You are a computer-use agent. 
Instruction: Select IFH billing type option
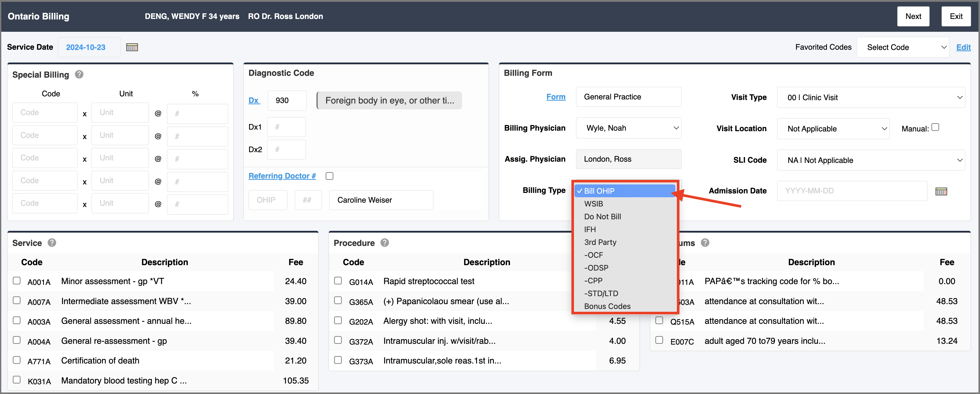[x=625, y=229]
